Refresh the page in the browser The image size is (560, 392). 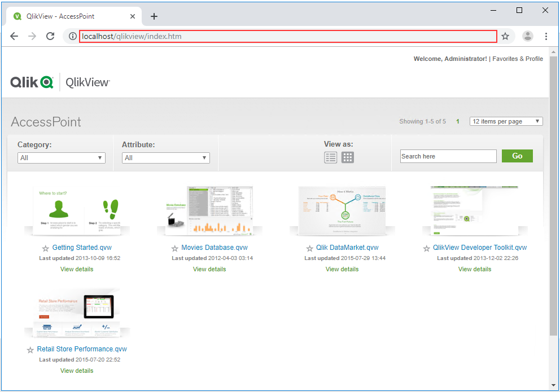pos(50,36)
